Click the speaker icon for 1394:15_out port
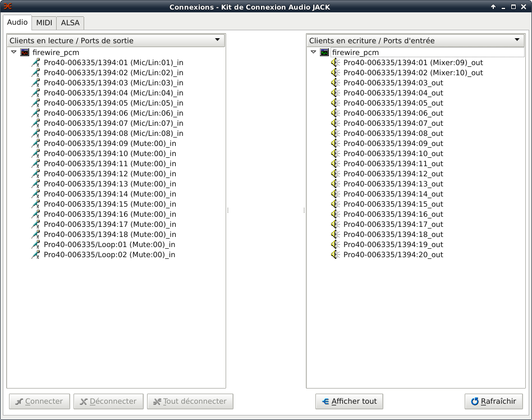The width and height of the screenshot is (532, 420). pos(335,204)
